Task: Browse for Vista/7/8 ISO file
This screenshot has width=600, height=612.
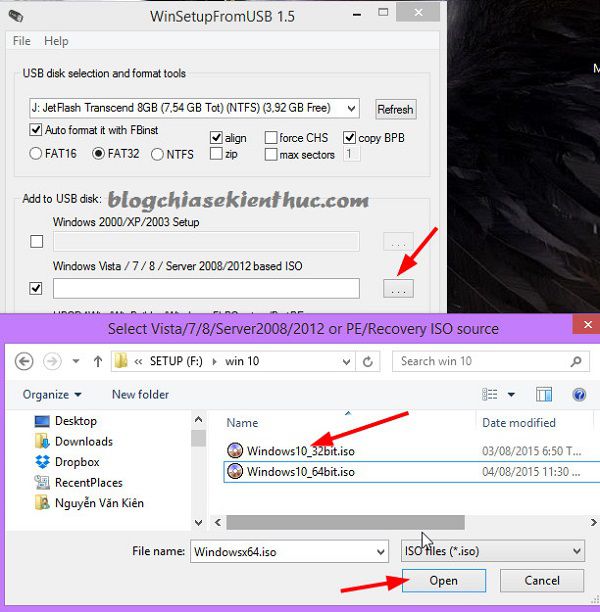Action: [x=398, y=289]
